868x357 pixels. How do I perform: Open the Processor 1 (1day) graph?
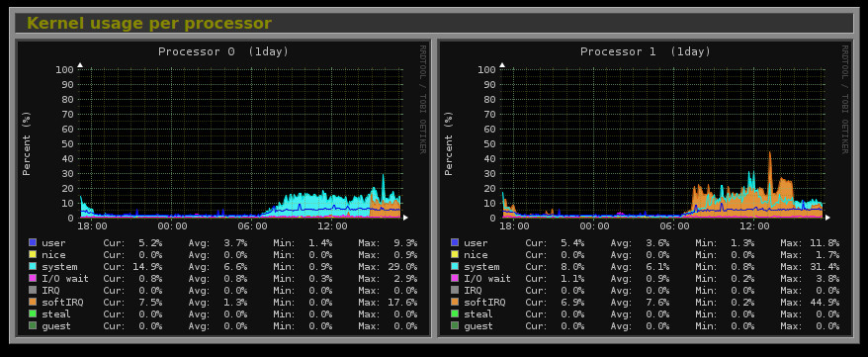[x=646, y=188]
